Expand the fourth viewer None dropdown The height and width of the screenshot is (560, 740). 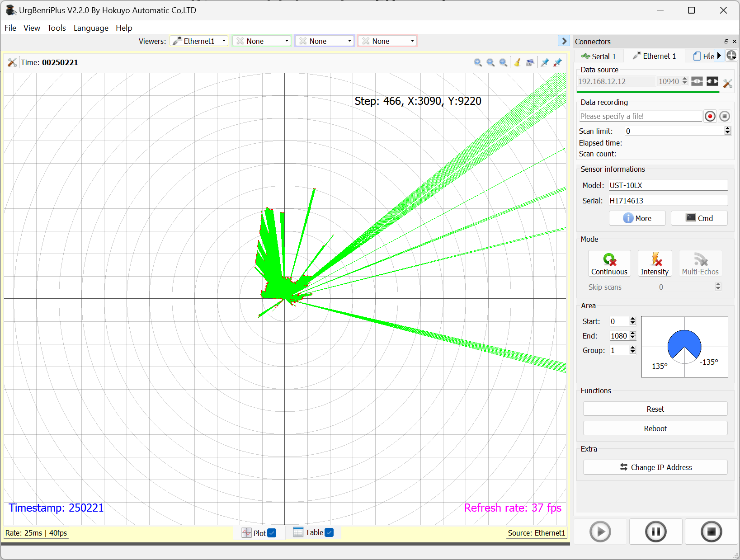point(387,41)
